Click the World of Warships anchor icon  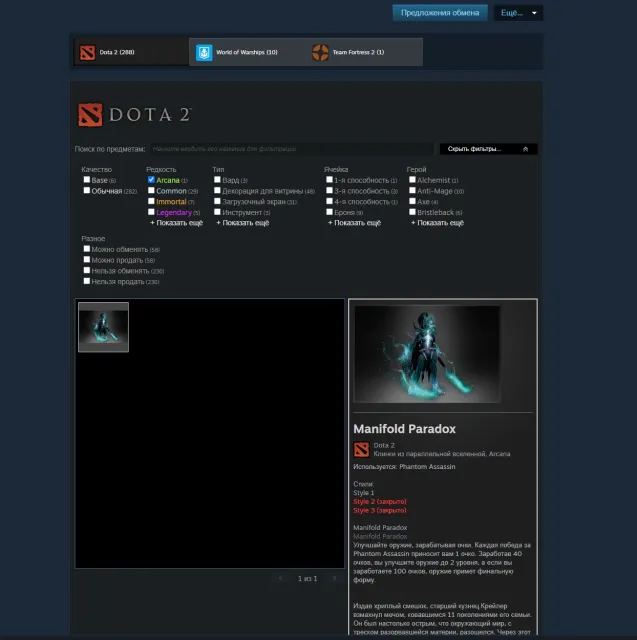point(204,52)
